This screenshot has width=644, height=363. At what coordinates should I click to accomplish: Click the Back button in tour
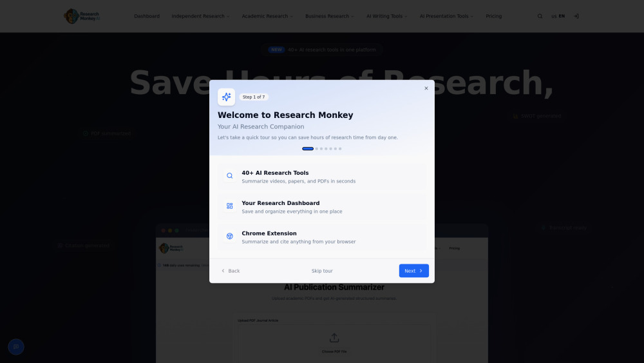pyautogui.click(x=231, y=271)
